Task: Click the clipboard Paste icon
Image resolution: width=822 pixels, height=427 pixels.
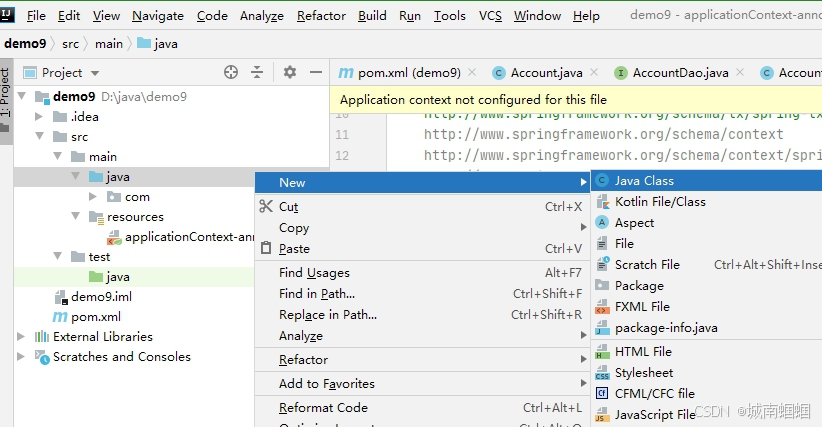Action: [x=266, y=248]
